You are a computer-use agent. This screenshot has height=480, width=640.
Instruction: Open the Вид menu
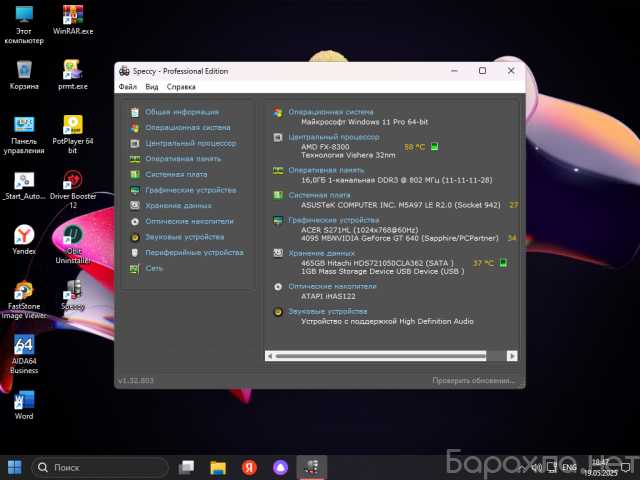pyautogui.click(x=152, y=87)
